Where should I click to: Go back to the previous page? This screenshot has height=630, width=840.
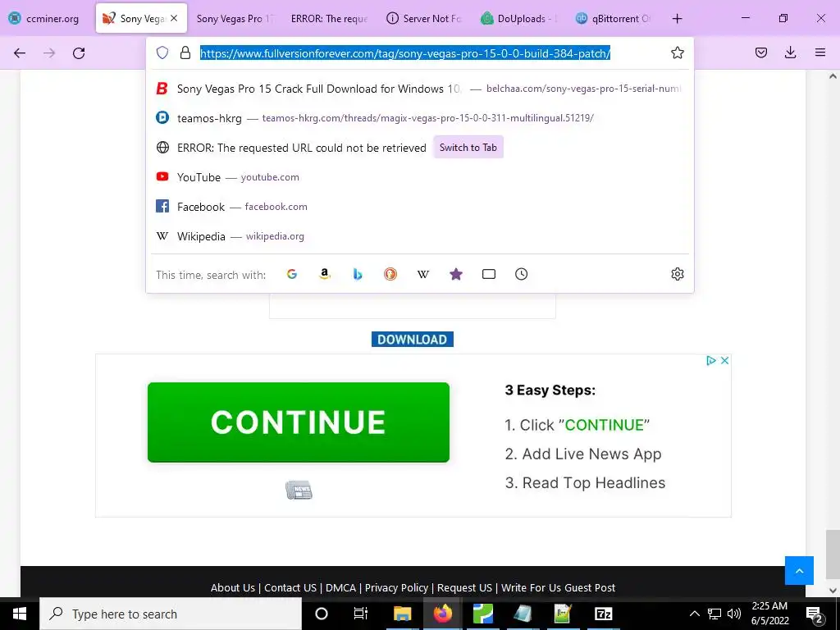[20, 53]
